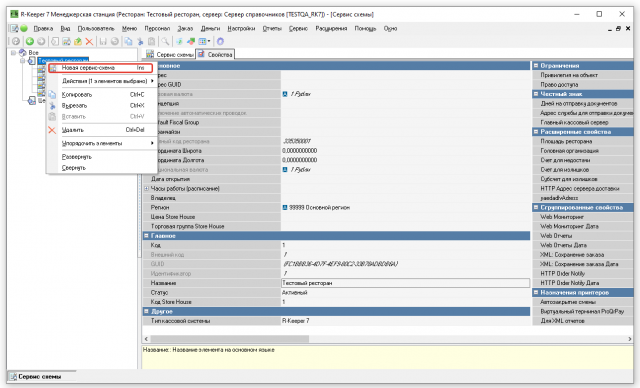Viewport: 640px width, 388px height.
Task: Select the Привилегия на объект row
Action: 583,75
